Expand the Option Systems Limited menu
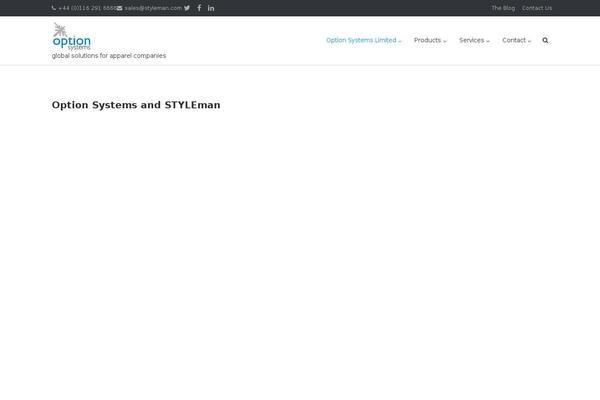Screen dimensions: 600x400 tap(364, 40)
